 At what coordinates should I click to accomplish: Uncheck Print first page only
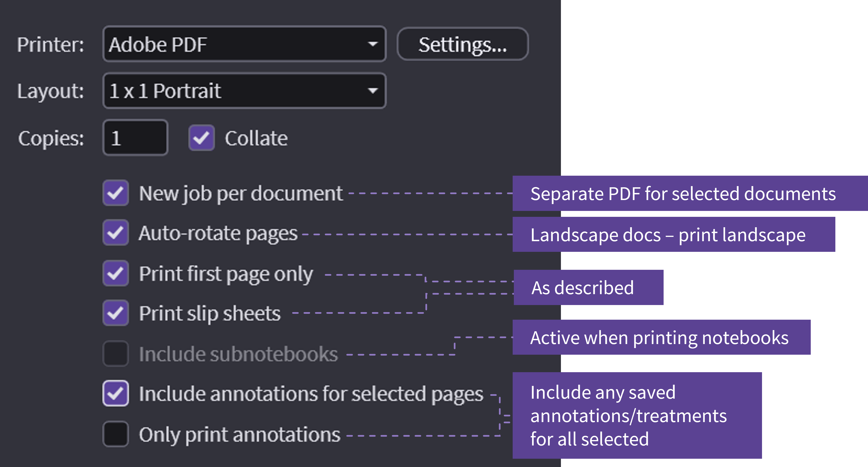tap(116, 273)
